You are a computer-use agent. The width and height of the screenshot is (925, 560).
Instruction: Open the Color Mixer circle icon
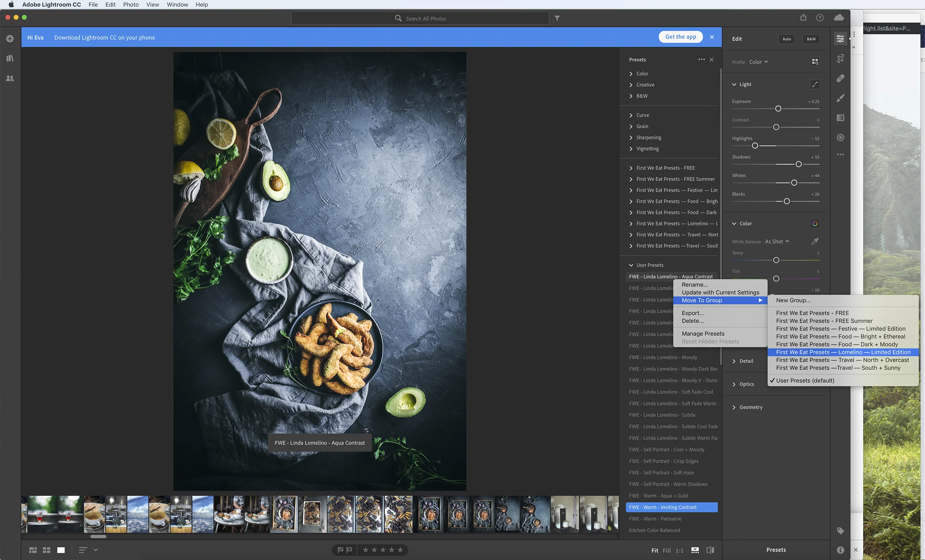pos(815,224)
